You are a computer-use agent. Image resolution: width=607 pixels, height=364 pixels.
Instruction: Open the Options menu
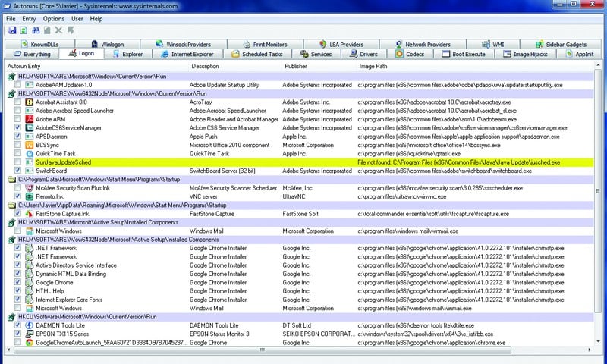click(53, 18)
